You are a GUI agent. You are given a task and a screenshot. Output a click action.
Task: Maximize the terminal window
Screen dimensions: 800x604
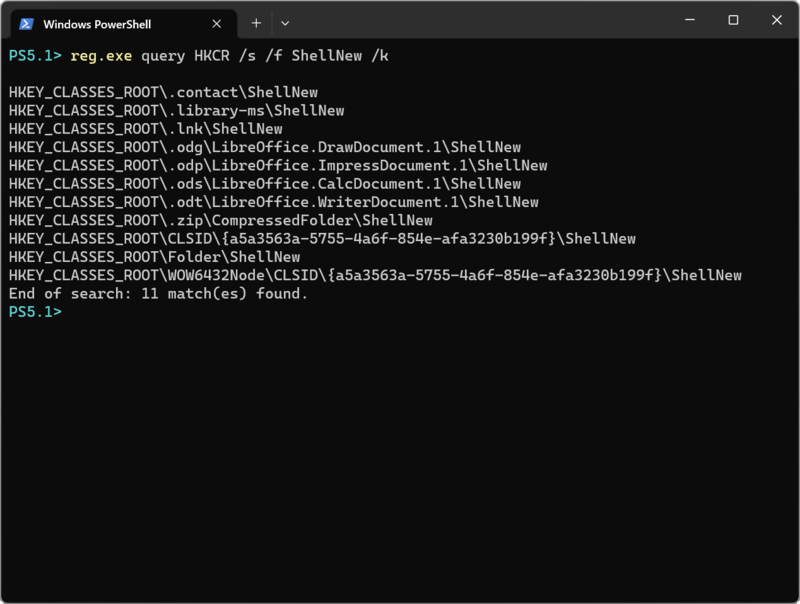coord(733,20)
